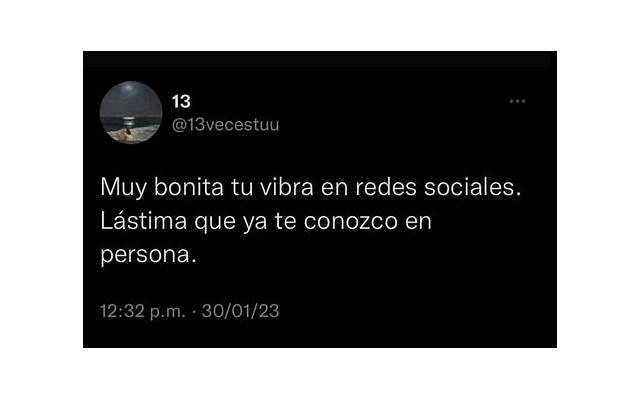
Task: Click the word Muy in the tweet
Action: 123,188
